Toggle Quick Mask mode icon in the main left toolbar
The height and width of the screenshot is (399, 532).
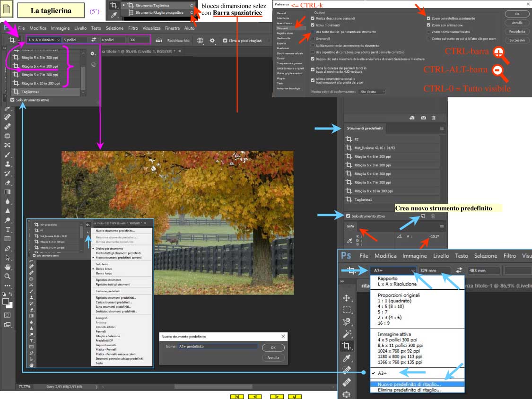pos(7,315)
